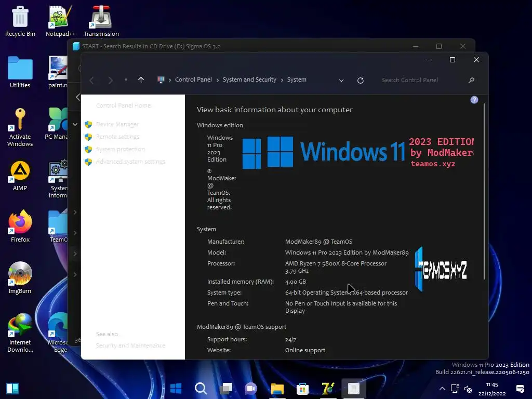Click the forward arrow in Control Panel
Image resolution: width=532 pixels, height=399 pixels.
tap(110, 80)
